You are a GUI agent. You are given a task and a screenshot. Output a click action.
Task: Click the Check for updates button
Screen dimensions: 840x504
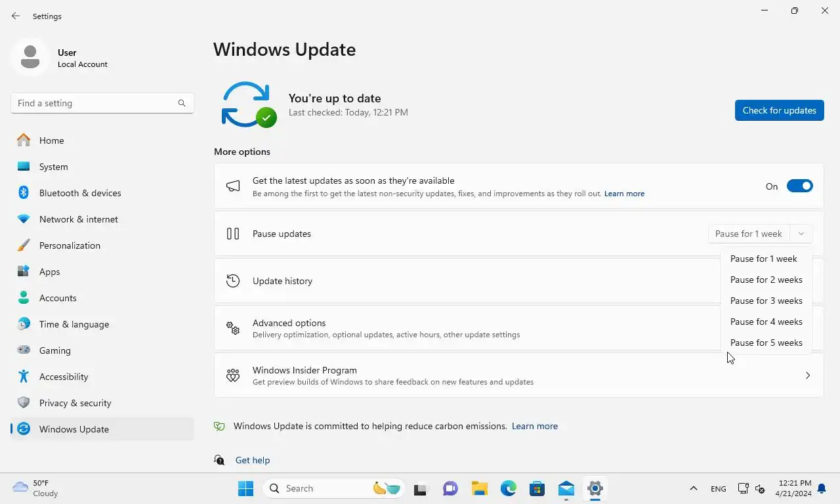(x=779, y=110)
